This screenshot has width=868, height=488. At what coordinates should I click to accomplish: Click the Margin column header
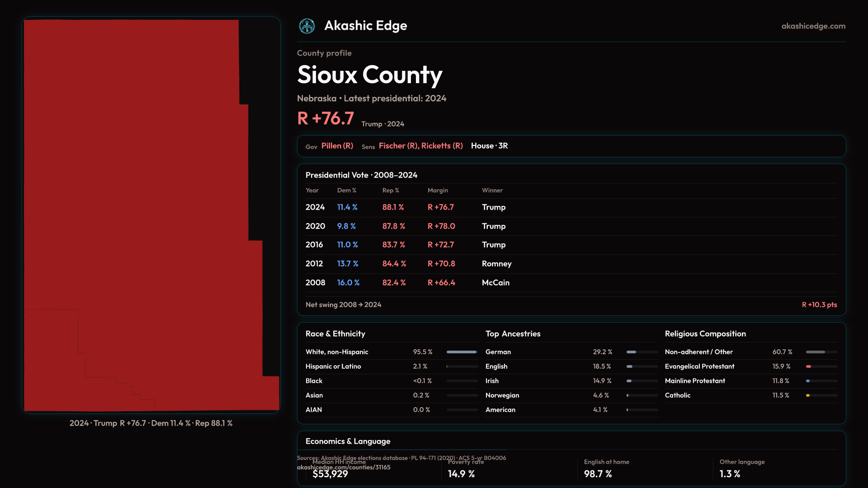coord(438,191)
